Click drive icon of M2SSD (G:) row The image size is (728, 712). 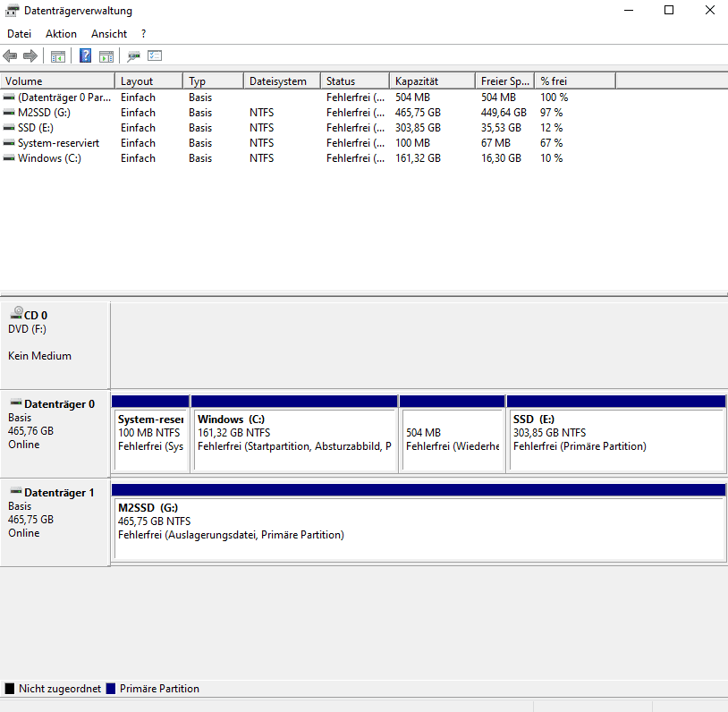(9, 113)
